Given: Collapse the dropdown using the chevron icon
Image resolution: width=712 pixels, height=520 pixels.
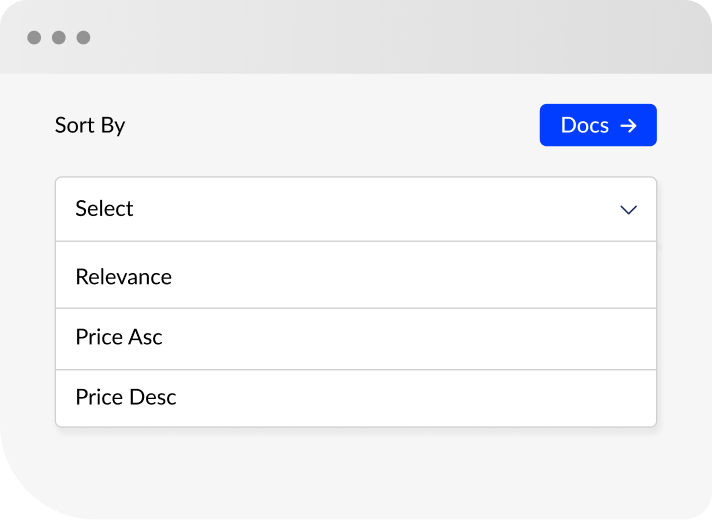Looking at the screenshot, I should coord(628,210).
